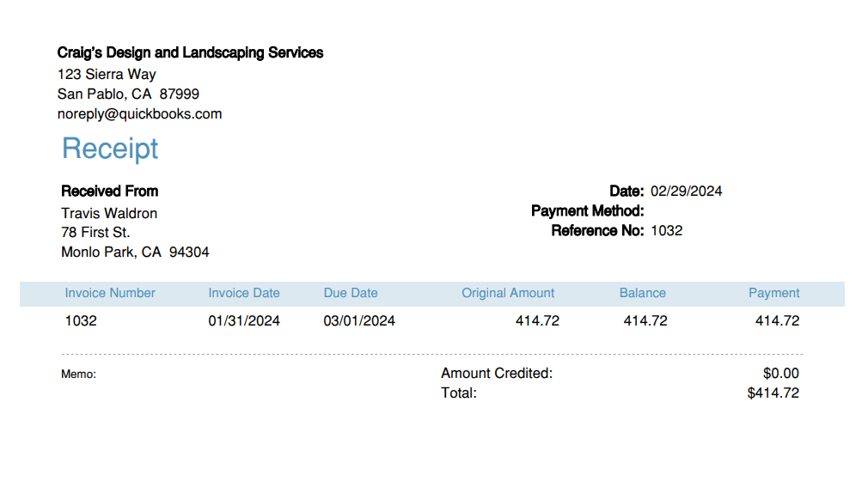Click the Receipt title heading

[x=110, y=149]
